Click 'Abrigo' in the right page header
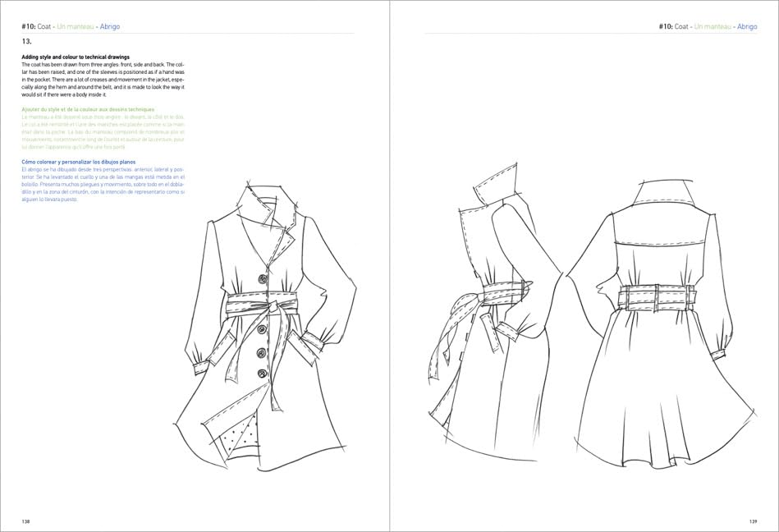Screen dimensions: 779x532 pyautogui.click(x=747, y=26)
